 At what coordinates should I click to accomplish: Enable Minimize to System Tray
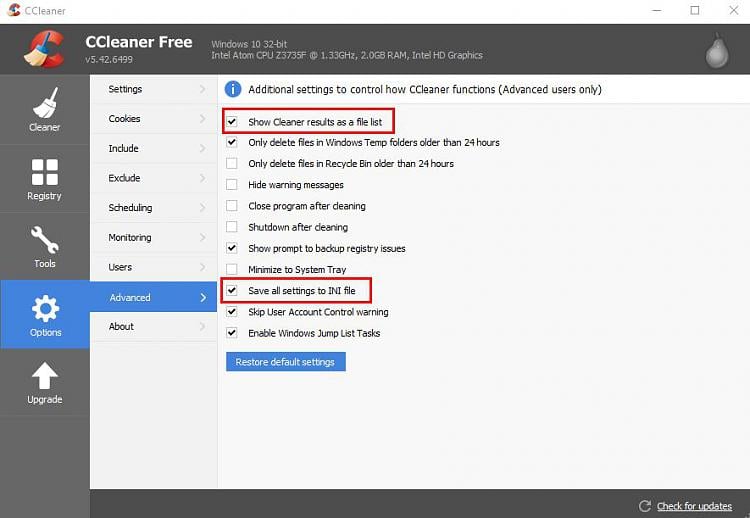pos(232,269)
